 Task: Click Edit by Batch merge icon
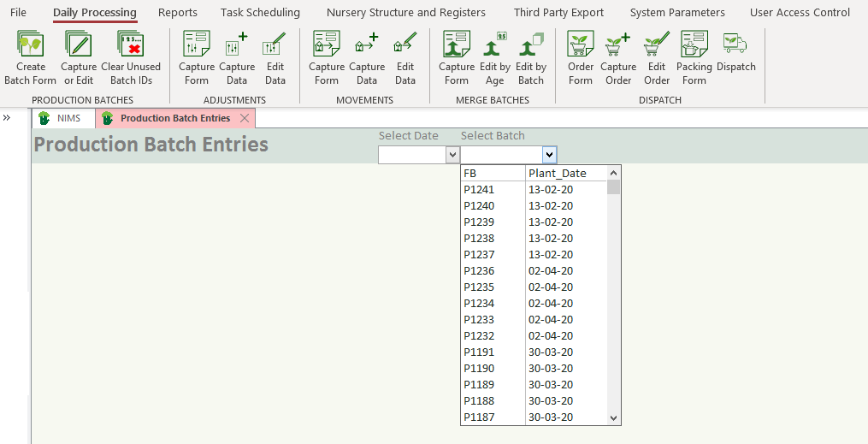point(530,44)
